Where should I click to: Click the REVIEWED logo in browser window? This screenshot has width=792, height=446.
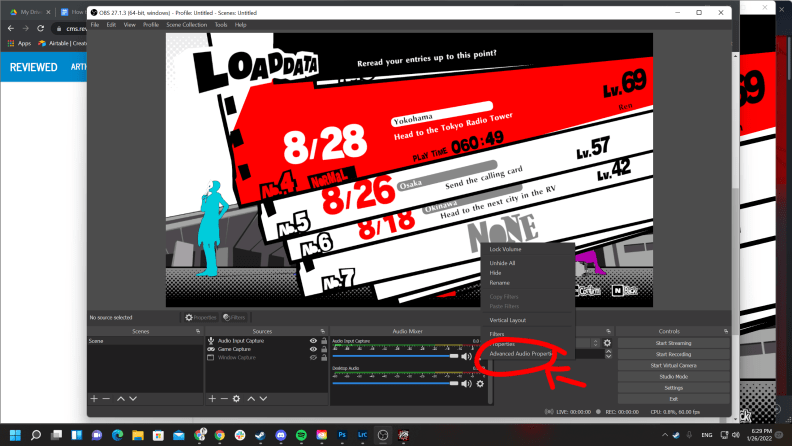coord(33,67)
